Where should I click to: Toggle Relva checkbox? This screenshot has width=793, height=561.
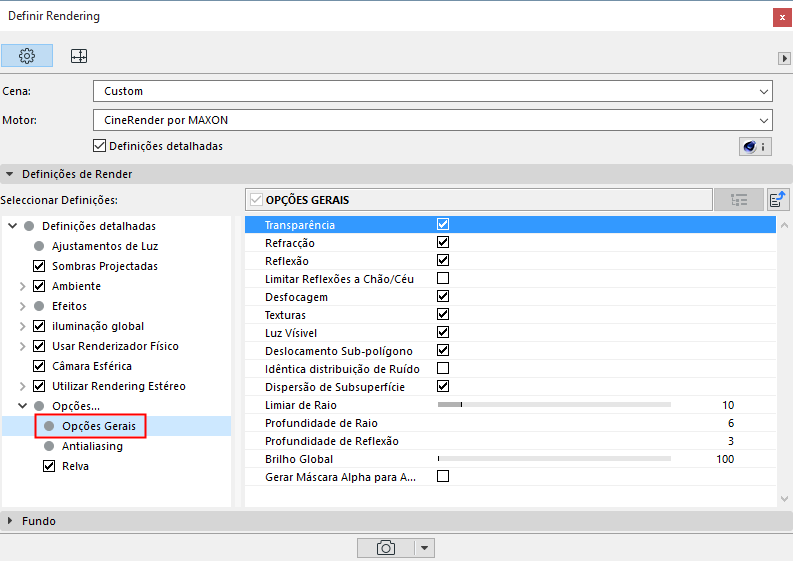[49, 466]
